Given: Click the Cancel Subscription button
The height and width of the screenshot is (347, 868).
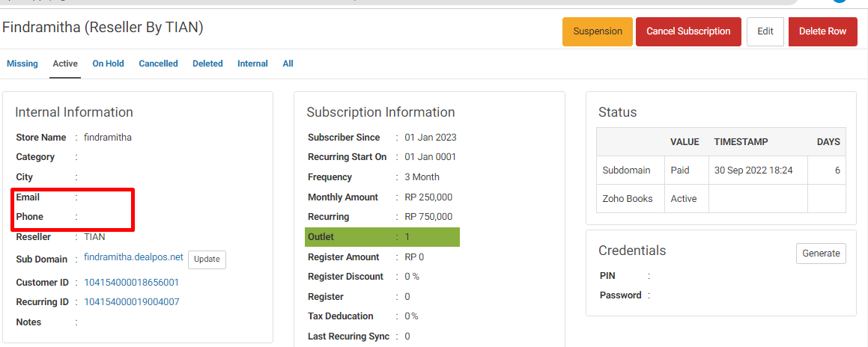Looking at the screenshot, I should (688, 31).
